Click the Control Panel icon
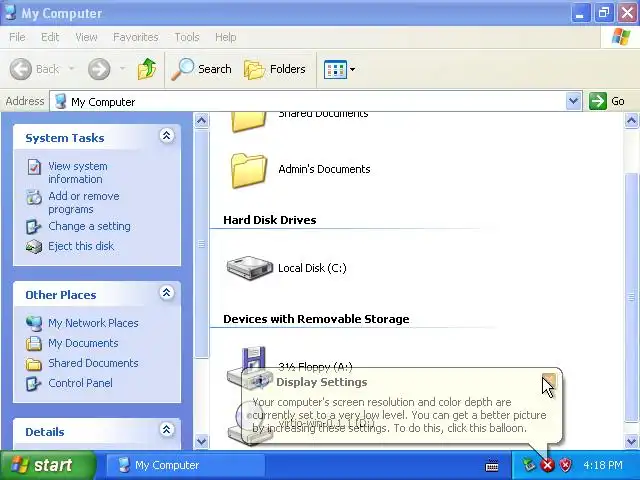The width and height of the screenshot is (640, 480). point(33,384)
